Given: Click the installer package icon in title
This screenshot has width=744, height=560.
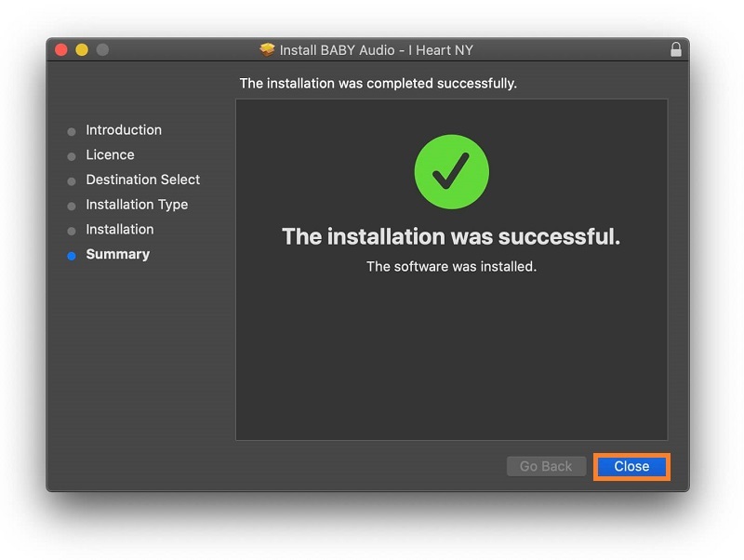Looking at the screenshot, I should 268,50.
